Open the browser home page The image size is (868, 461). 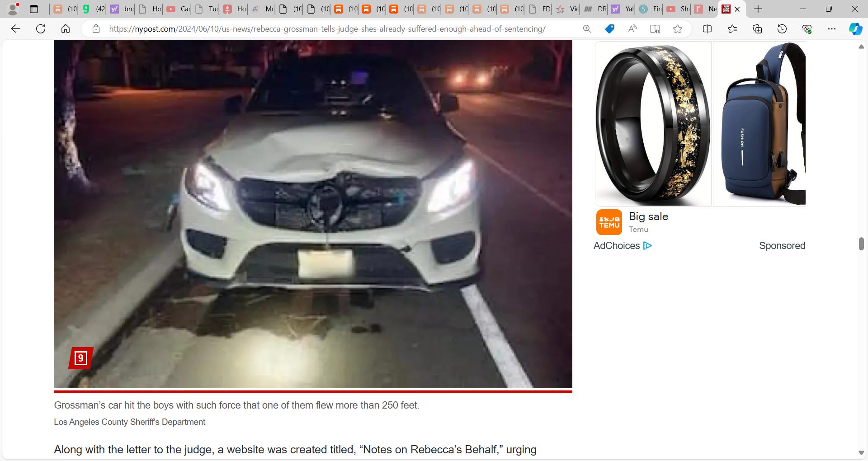pos(66,29)
